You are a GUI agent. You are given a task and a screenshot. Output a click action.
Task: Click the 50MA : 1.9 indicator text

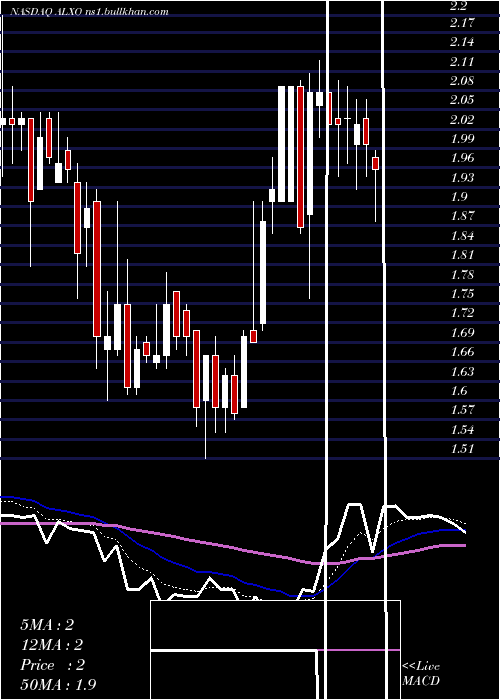pos(58,685)
